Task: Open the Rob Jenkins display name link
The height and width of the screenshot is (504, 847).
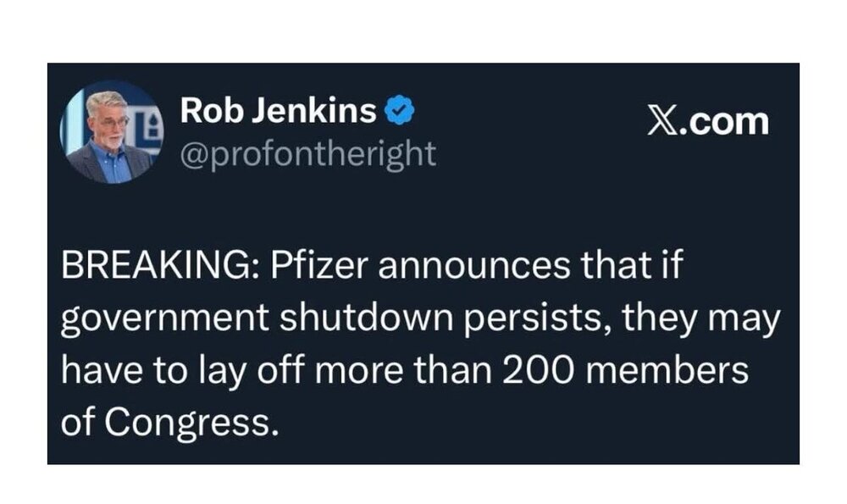Action: click(279, 110)
